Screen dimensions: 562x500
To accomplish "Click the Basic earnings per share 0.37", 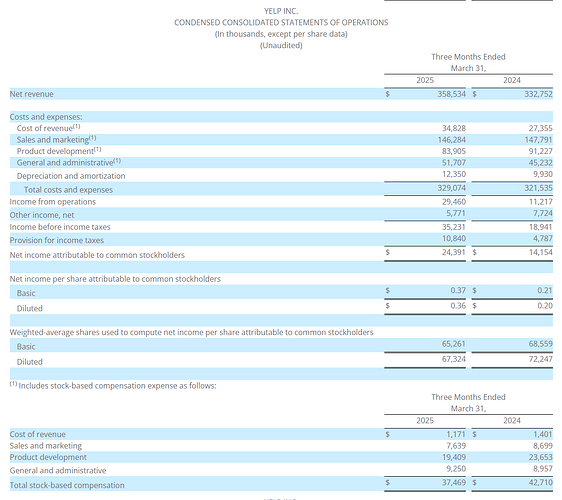I will (458, 290).
